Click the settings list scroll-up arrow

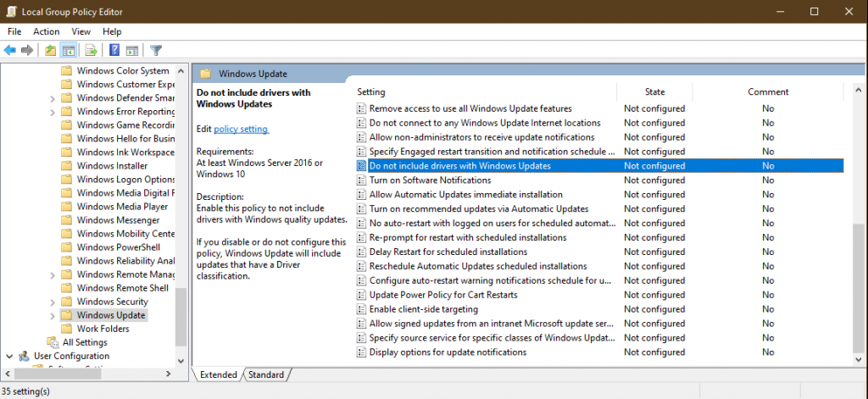coord(858,89)
